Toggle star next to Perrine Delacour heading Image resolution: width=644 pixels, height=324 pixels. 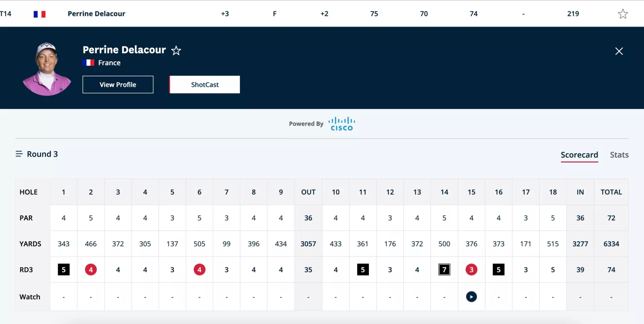coord(176,51)
